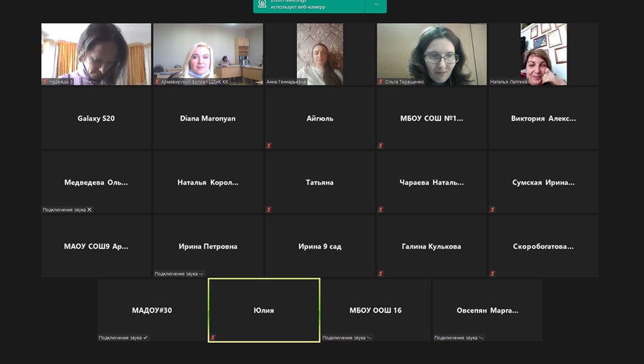The height and width of the screenshot is (364, 644).
Task: Select the Galaxy S20 participant tile
Action: [x=97, y=118]
